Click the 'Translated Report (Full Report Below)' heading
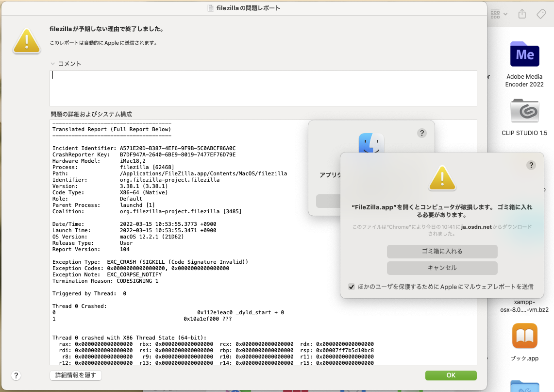Image resolution: width=554 pixels, height=392 pixels. (x=112, y=129)
